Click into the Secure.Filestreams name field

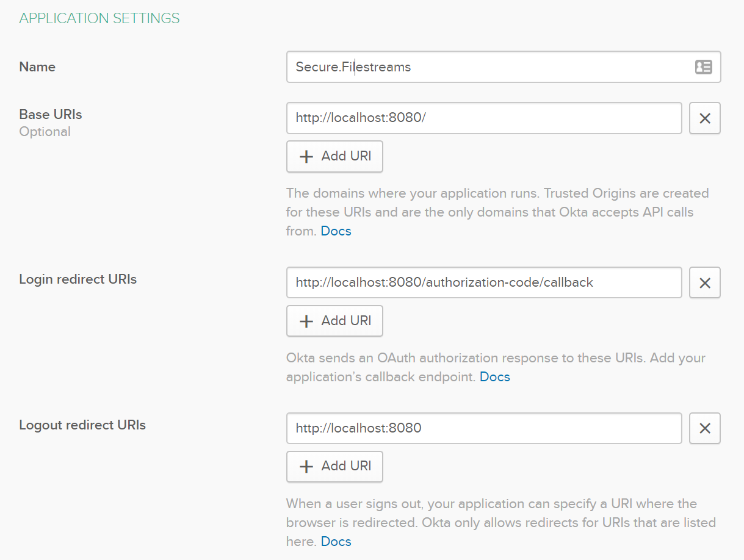pos(488,67)
